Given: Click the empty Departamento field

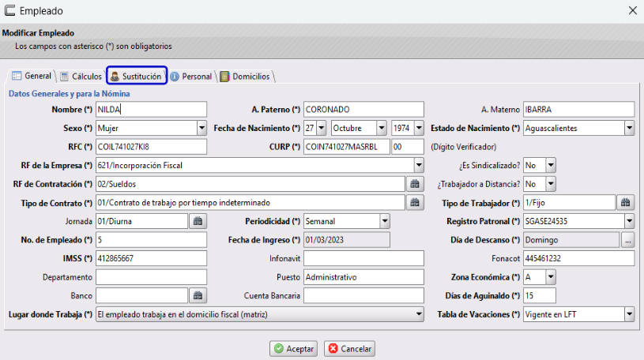Looking at the screenshot, I should coord(151,277).
